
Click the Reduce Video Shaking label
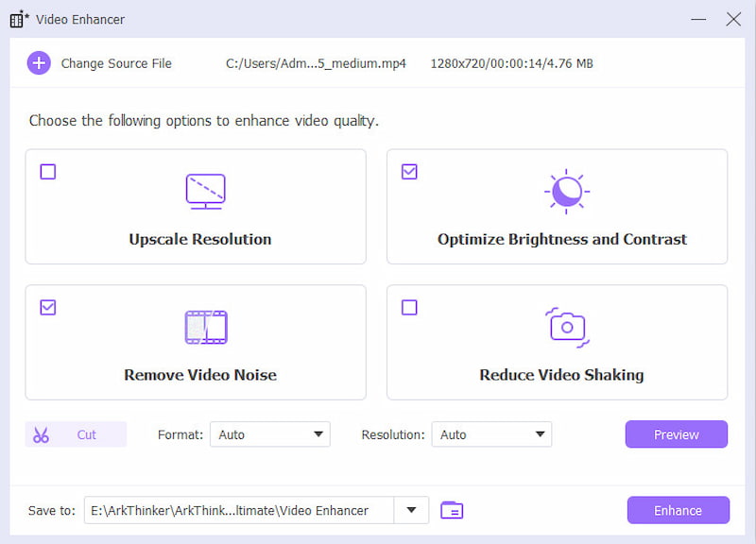561,375
